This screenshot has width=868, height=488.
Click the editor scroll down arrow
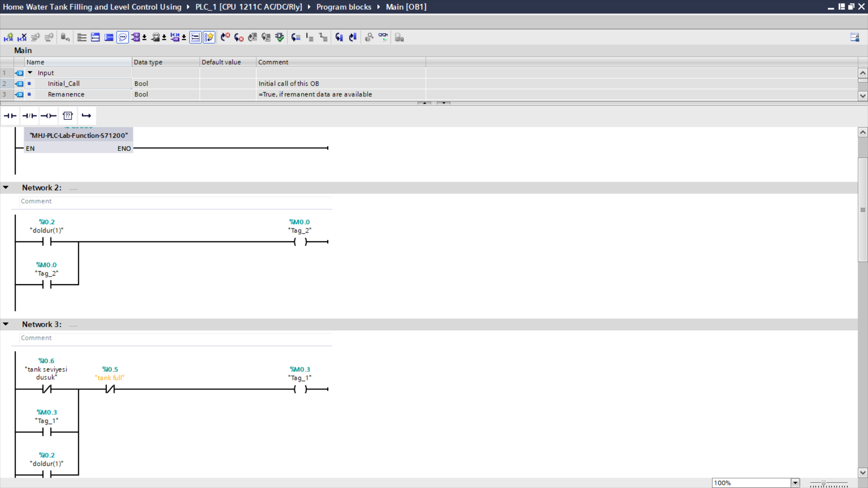[x=863, y=473]
